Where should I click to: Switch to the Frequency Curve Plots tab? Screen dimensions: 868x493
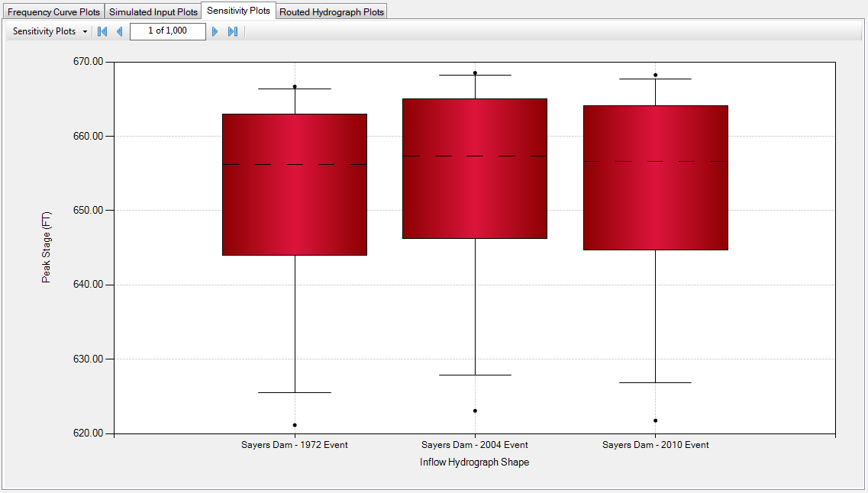[53, 12]
